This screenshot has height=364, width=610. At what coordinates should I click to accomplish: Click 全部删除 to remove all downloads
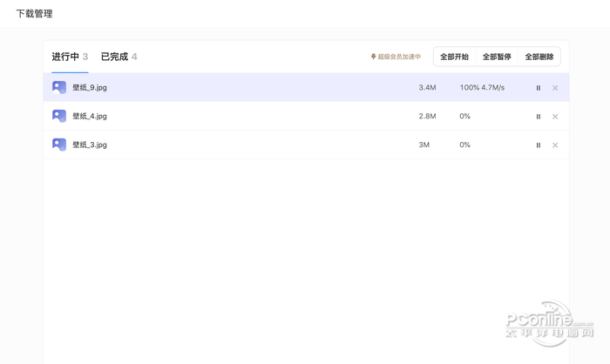(x=539, y=57)
